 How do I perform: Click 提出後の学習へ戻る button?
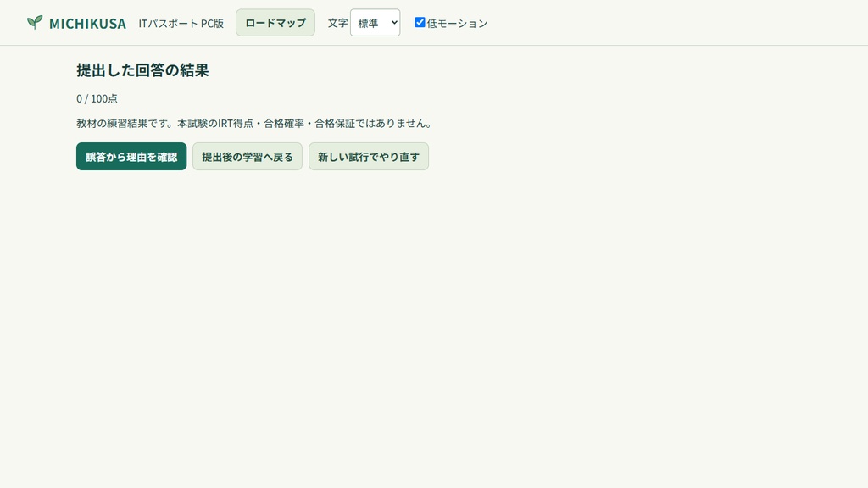coord(248,157)
